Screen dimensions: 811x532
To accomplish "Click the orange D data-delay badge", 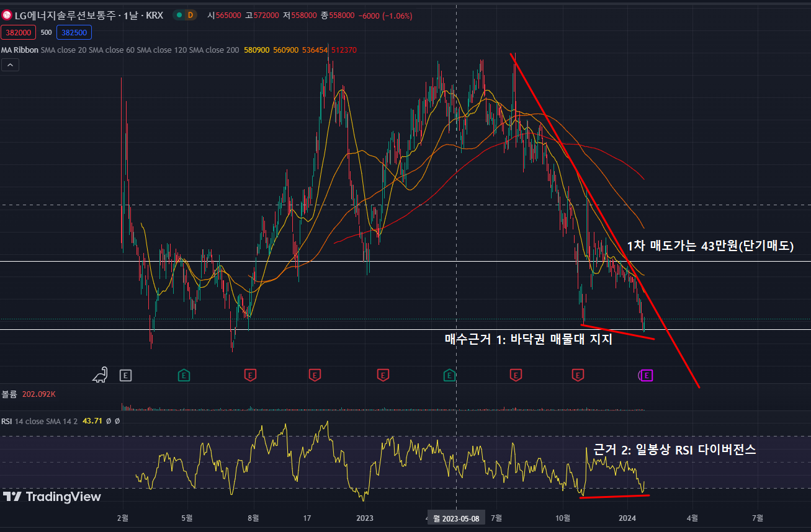I will 190,15.
